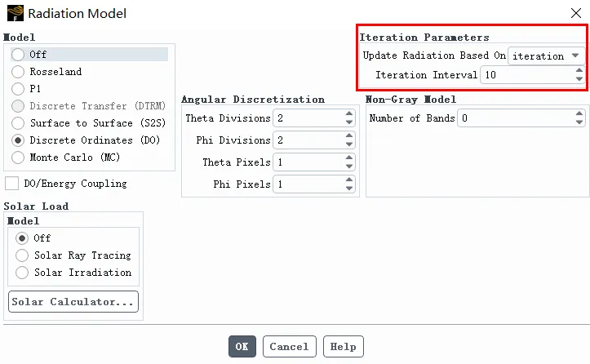590x364 pixels.
Task: Select Monte Carlo (MC) radiation model
Action: (18, 158)
